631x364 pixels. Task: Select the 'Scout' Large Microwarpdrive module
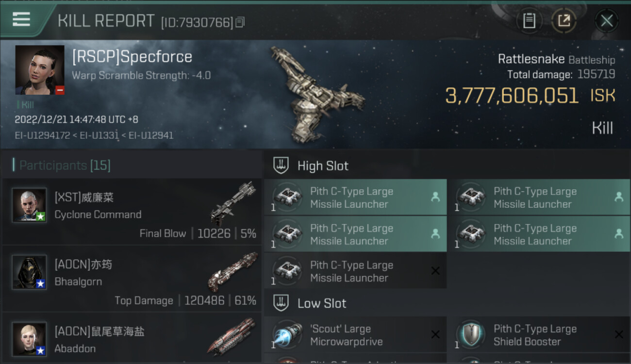(x=356, y=335)
